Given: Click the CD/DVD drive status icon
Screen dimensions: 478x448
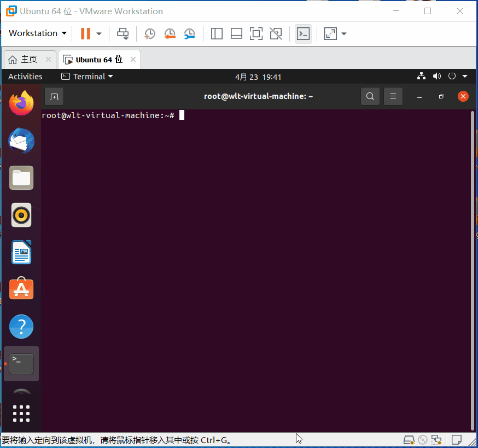Looking at the screenshot, I should pyautogui.click(x=423, y=440).
